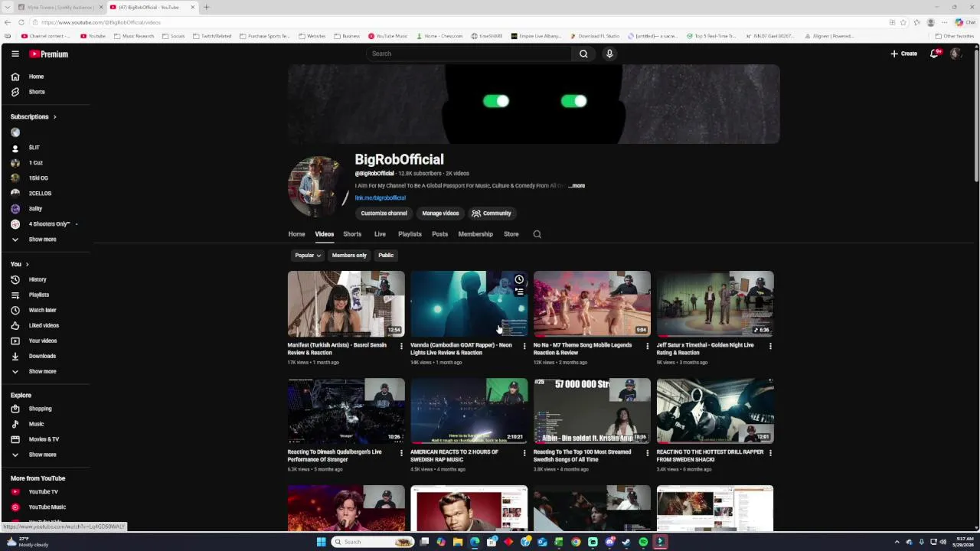Open the Store tab
The image size is (980, 551).
click(511, 234)
